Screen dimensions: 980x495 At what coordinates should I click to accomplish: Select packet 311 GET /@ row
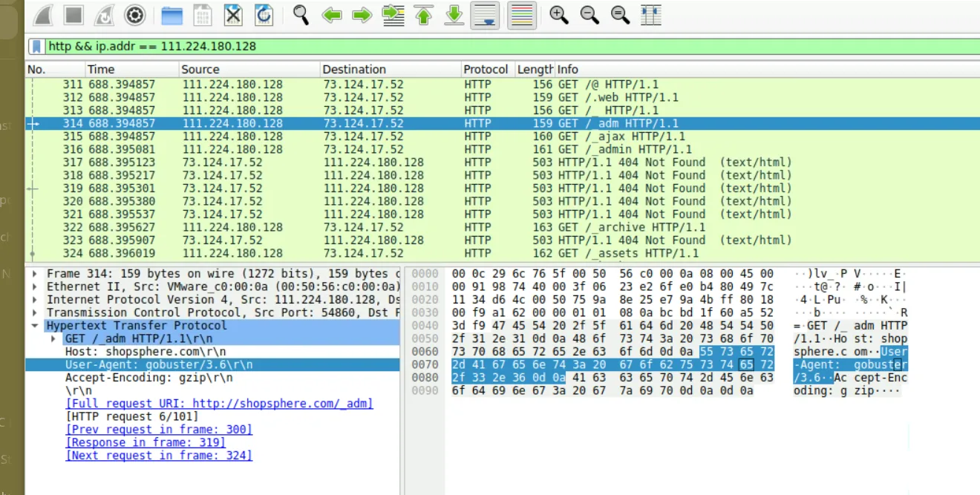[x=503, y=85]
